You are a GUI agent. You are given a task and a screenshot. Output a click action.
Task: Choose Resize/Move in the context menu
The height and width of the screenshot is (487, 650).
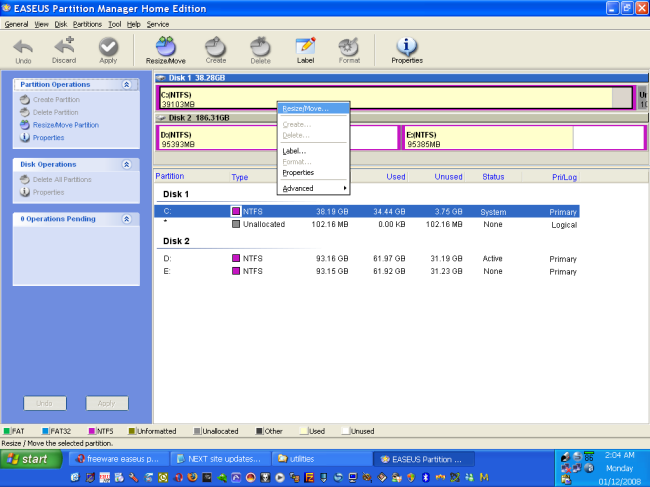point(313,109)
